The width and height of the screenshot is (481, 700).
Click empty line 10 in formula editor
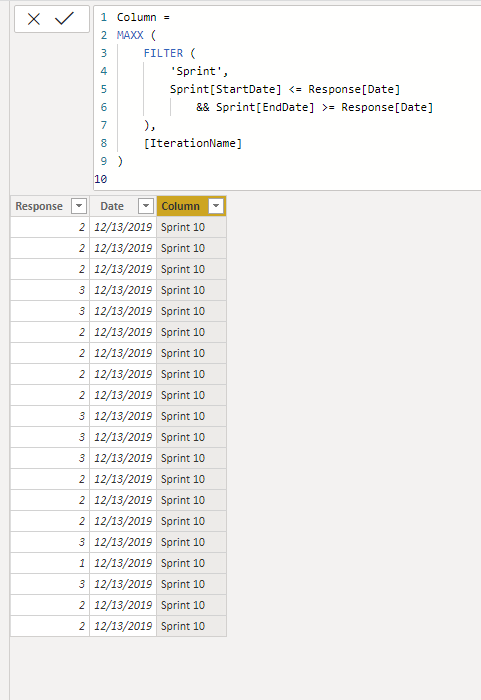point(286,179)
